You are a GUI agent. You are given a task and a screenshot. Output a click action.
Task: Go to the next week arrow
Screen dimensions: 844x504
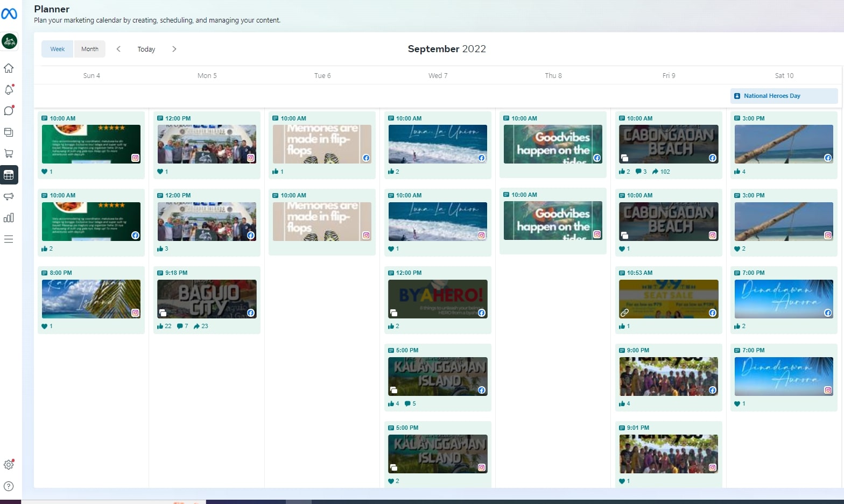174,49
